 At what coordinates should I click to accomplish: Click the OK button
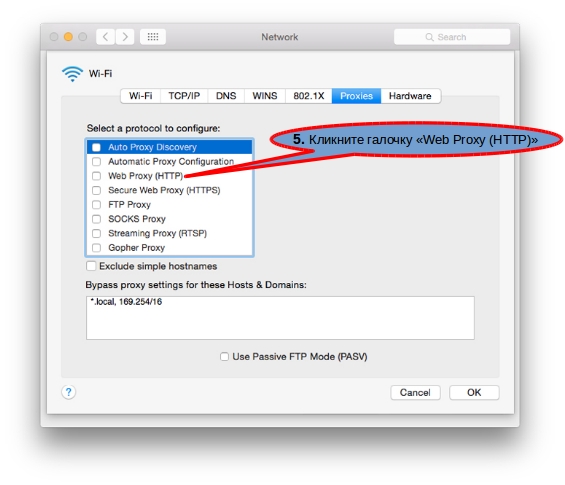pos(474,392)
